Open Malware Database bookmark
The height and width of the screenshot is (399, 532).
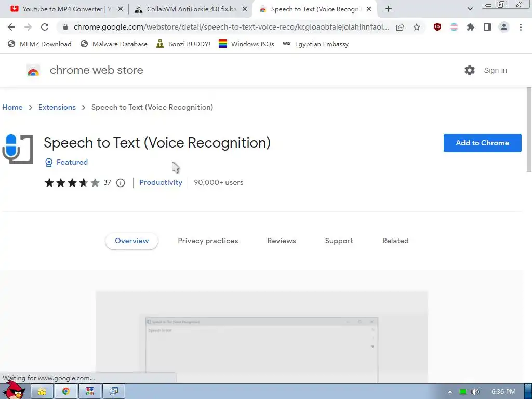(x=114, y=44)
